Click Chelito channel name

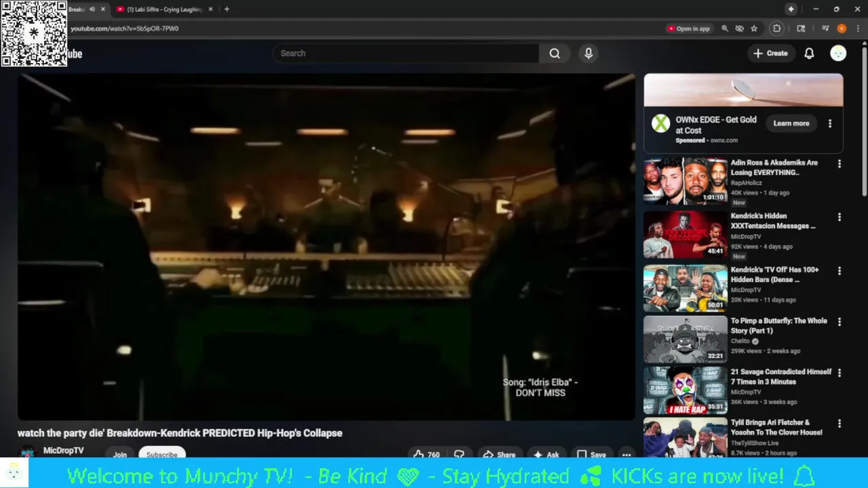click(741, 341)
